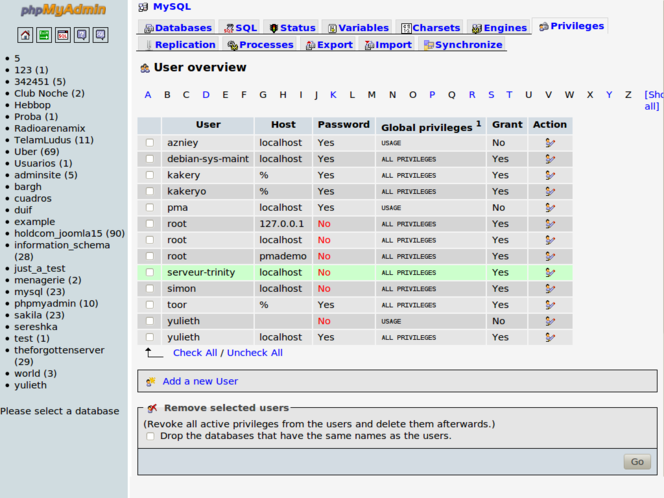Open the SQL query window icon
664x498 pixels.
coord(63,35)
